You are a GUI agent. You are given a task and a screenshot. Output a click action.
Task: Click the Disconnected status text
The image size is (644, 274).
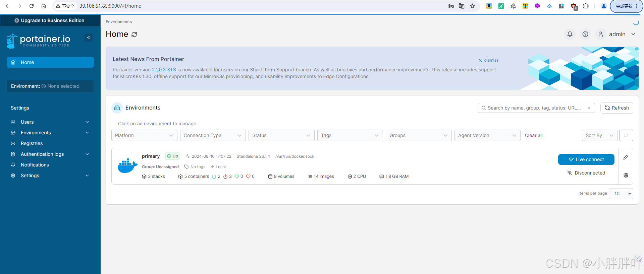click(x=586, y=173)
